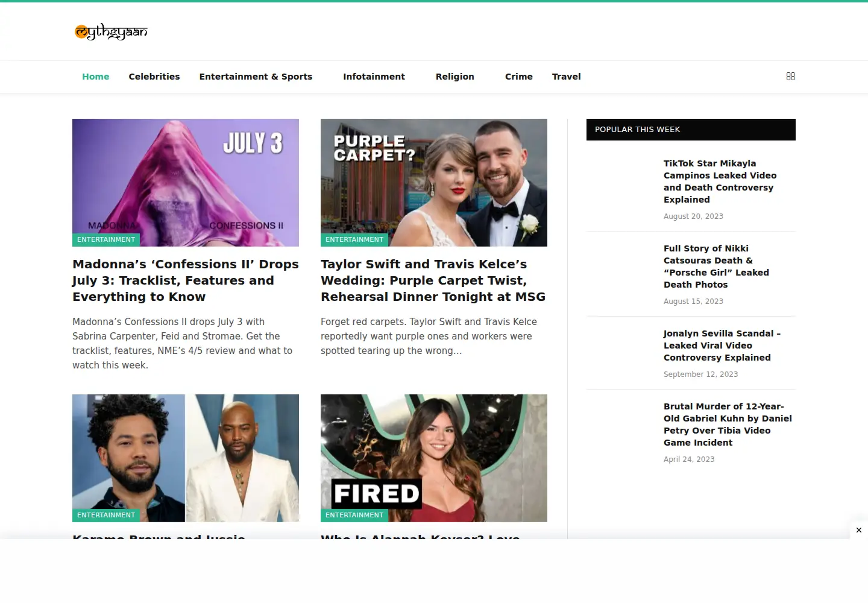Screen dimensions: 868x603
Task: Open the Celebrities menu
Action: click(154, 77)
